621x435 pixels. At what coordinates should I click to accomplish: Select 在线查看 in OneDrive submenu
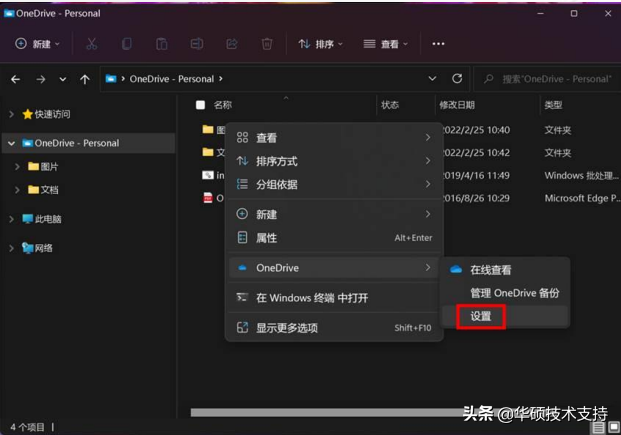pyautogui.click(x=506, y=270)
